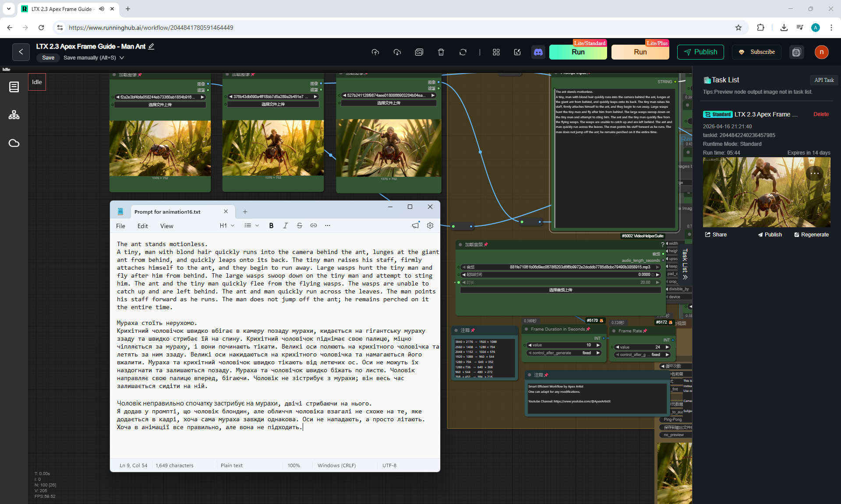Viewport: 841px width, 504px height.
Task: Click the cloud upload icon in toolbar
Action: [375, 52]
